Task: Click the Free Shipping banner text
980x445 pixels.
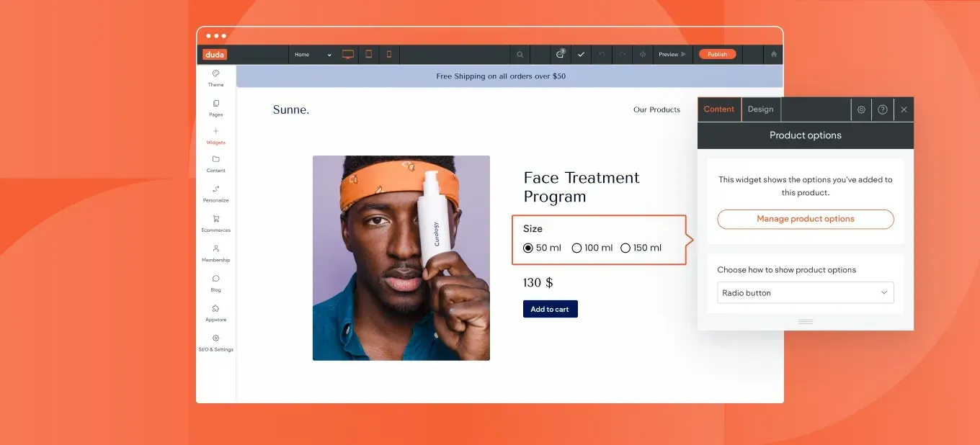Action: (x=501, y=76)
